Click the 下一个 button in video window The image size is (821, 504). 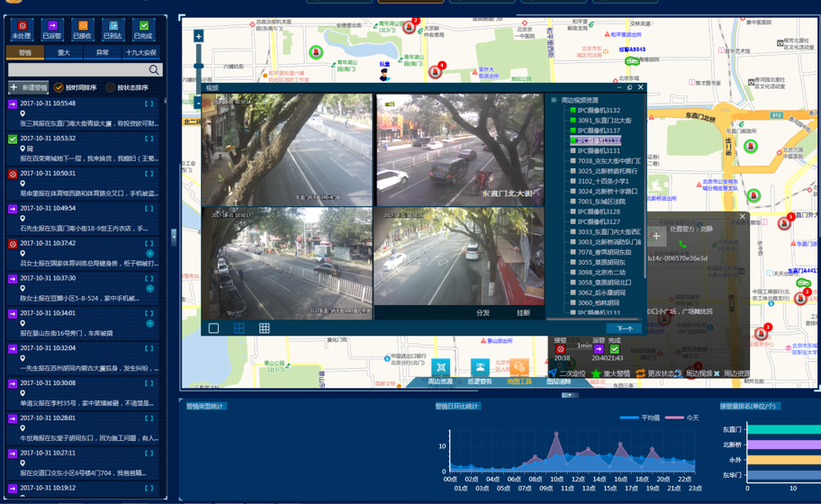tap(624, 328)
